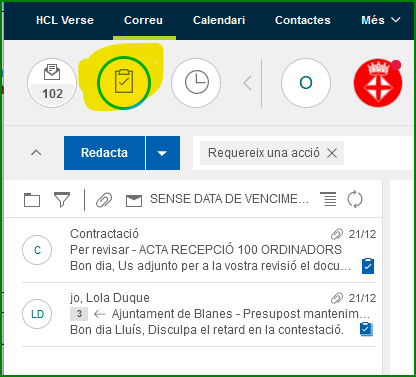Open the folder icon in list toolbar
Image resolution: width=416 pixels, height=377 pixels.
pyautogui.click(x=32, y=200)
